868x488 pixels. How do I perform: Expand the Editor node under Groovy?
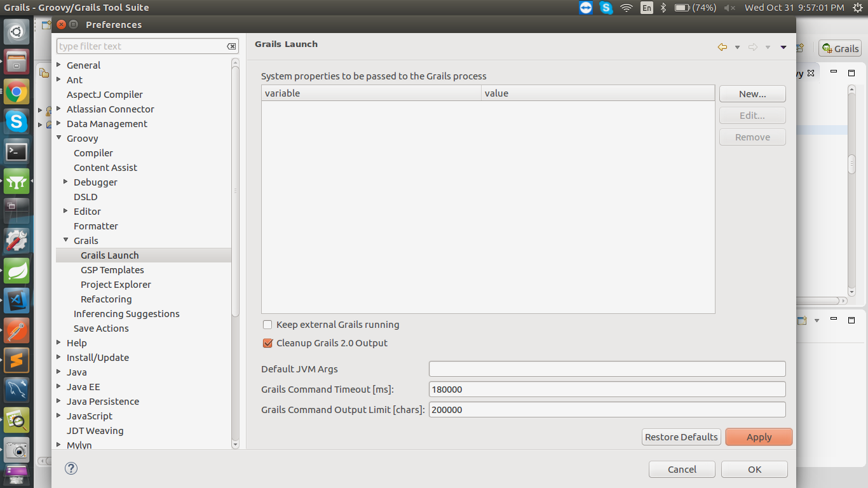pyautogui.click(x=66, y=211)
